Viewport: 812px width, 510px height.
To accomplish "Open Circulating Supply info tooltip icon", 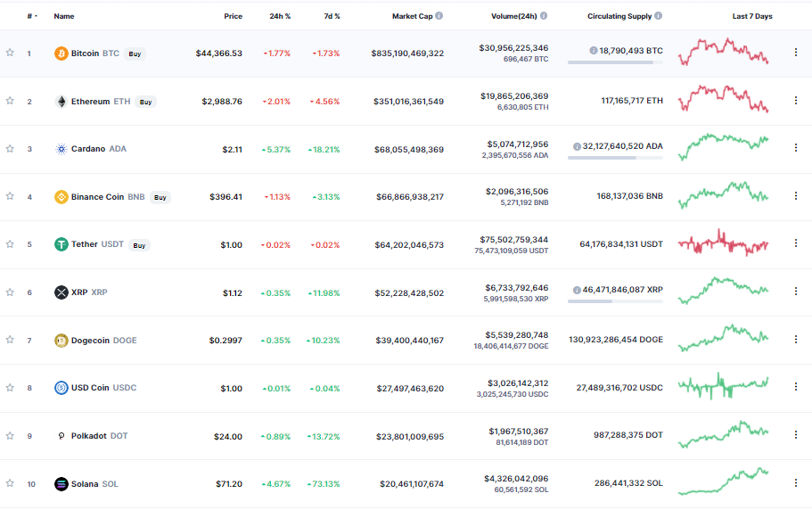I will click(x=658, y=16).
